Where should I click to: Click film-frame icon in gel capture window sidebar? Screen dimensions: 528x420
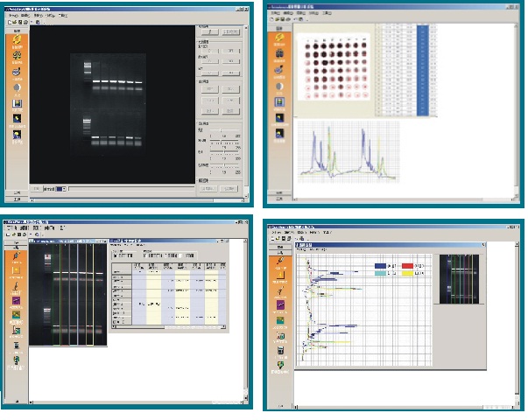(17, 103)
